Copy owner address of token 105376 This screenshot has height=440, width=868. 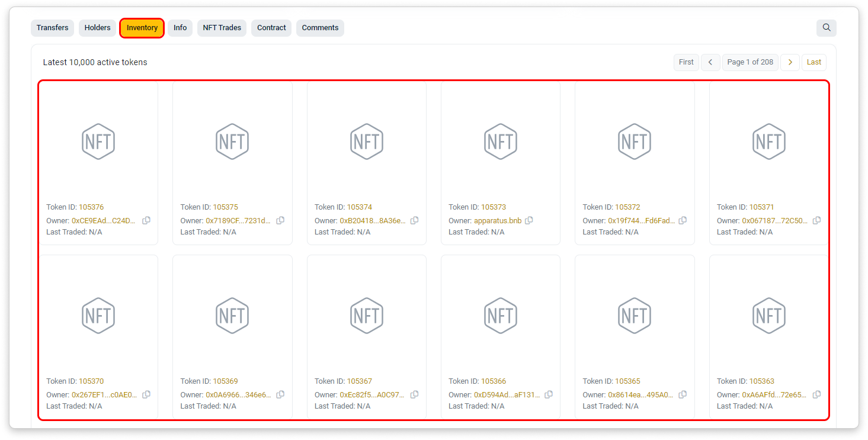coord(146,220)
